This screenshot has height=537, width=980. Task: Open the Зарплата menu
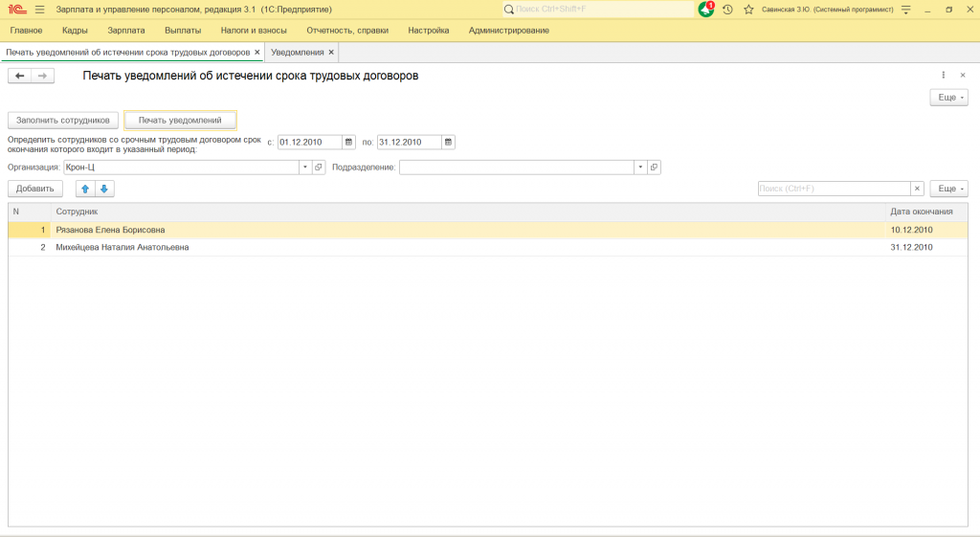[x=126, y=30]
